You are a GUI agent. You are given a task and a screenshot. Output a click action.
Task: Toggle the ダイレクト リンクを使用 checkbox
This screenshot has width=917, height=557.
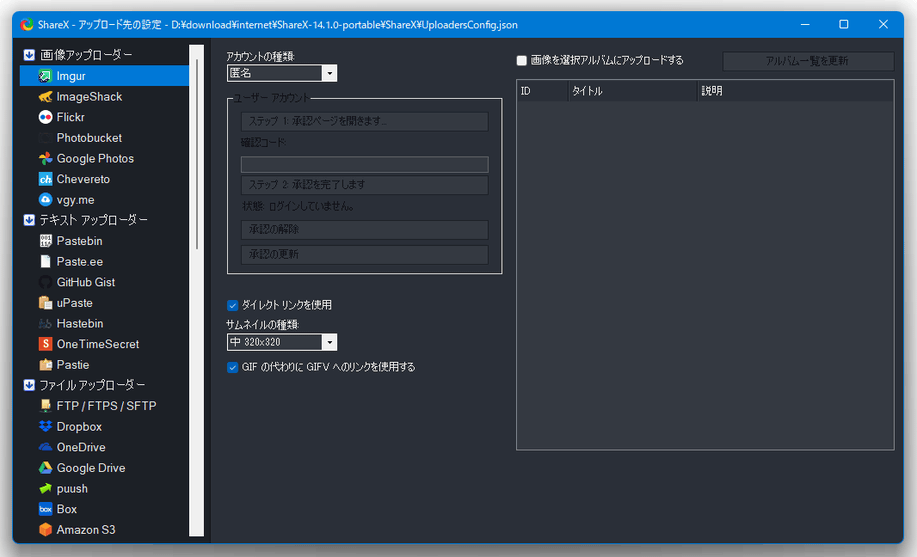tap(232, 305)
